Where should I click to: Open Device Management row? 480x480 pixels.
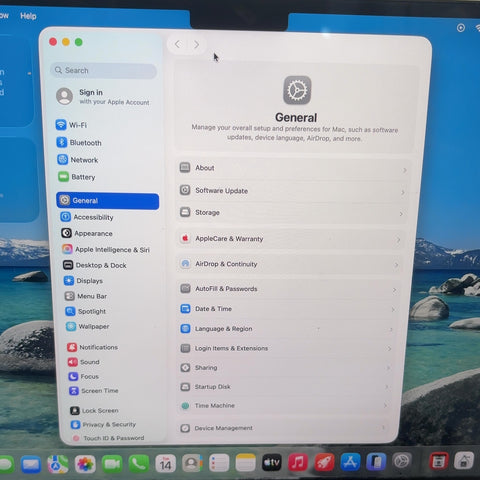(282, 428)
